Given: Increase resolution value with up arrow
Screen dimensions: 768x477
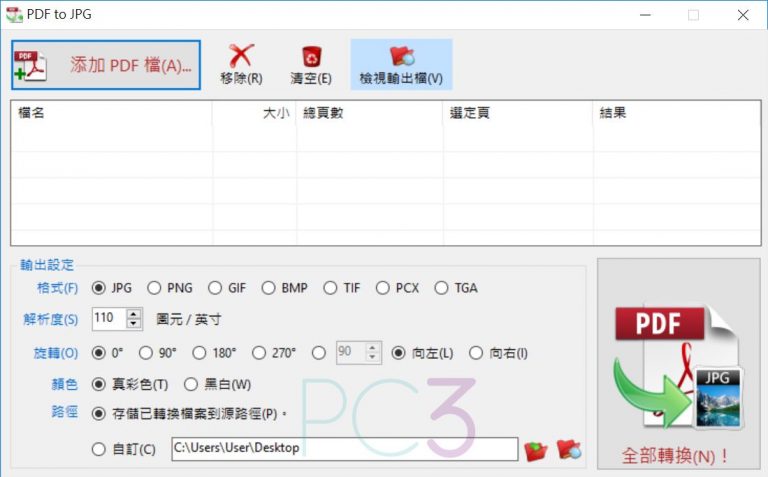Looking at the screenshot, I should point(134,315).
